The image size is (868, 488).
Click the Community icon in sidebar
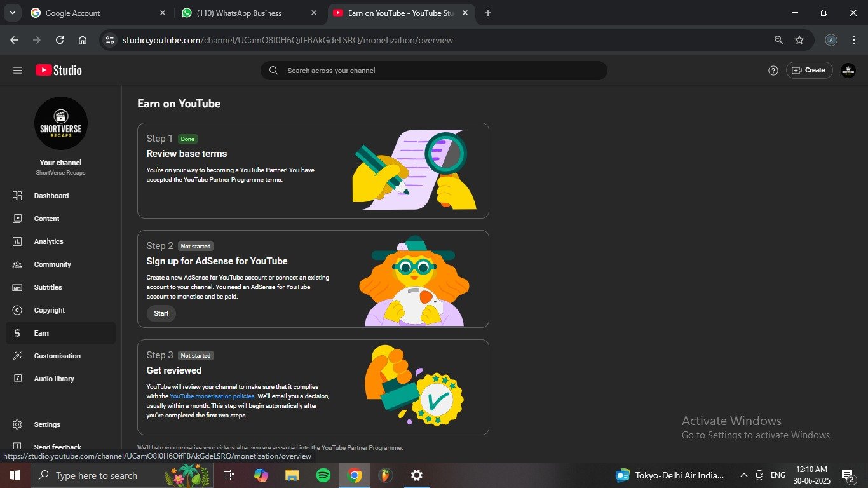pos(17,264)
